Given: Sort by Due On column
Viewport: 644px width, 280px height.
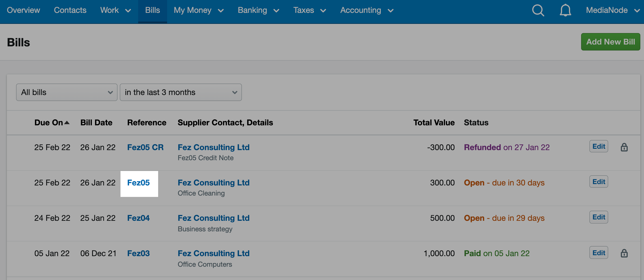Looking at the screenshot, I should (52, 123).
